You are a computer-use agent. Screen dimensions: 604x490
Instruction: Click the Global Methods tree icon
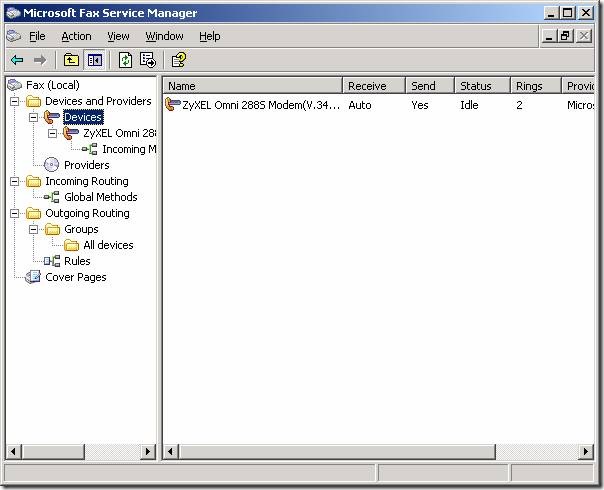click(52, 197)
